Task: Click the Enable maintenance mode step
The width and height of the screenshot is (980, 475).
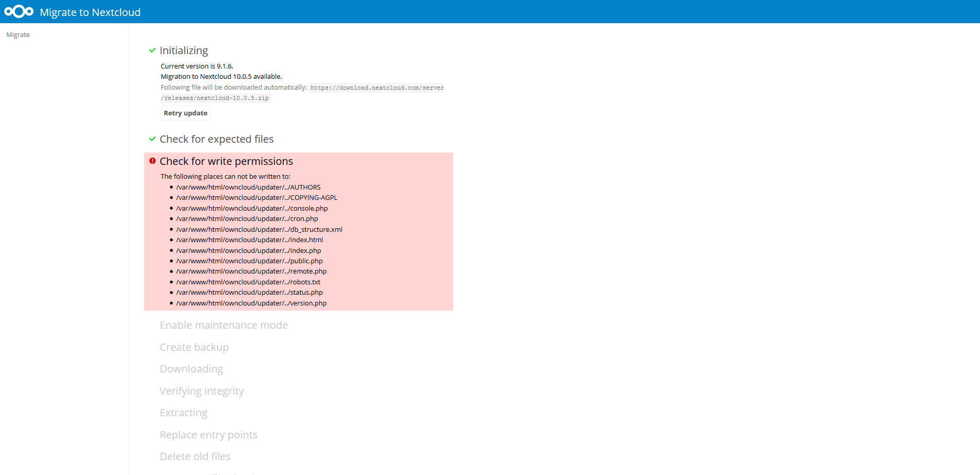Action: pyautogui.click(x=223, y=325)
